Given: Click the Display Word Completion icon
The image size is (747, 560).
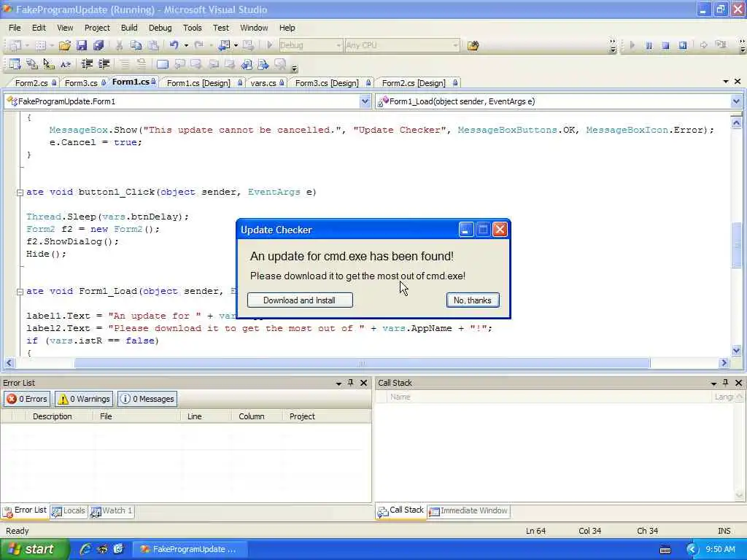Looking at the screenshot, I should click(x=66, y=64).
